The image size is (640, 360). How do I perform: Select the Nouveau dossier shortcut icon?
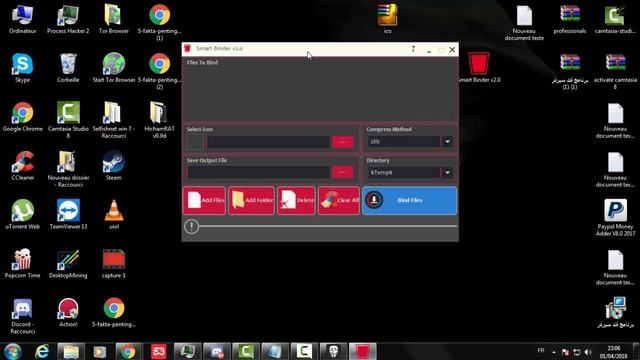click(68, 169)
